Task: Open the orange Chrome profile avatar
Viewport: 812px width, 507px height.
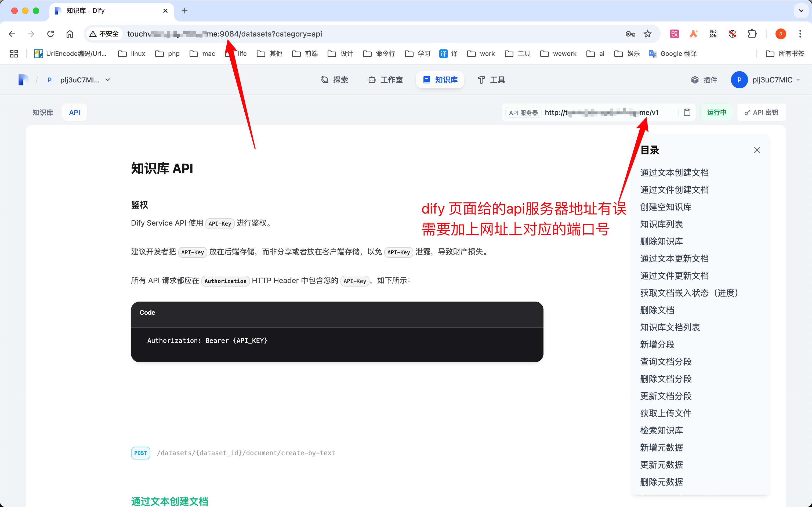Action: [x=781, y=34]
